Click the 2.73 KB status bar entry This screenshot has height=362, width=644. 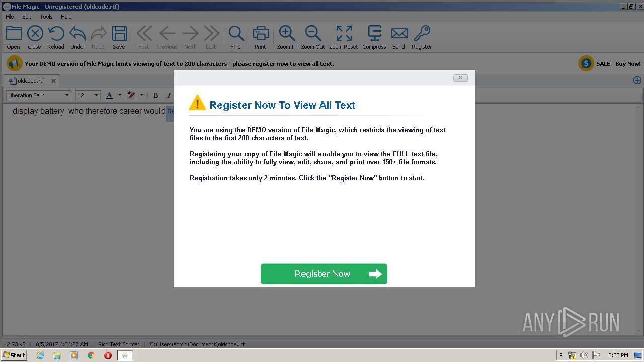coord(16,344)
